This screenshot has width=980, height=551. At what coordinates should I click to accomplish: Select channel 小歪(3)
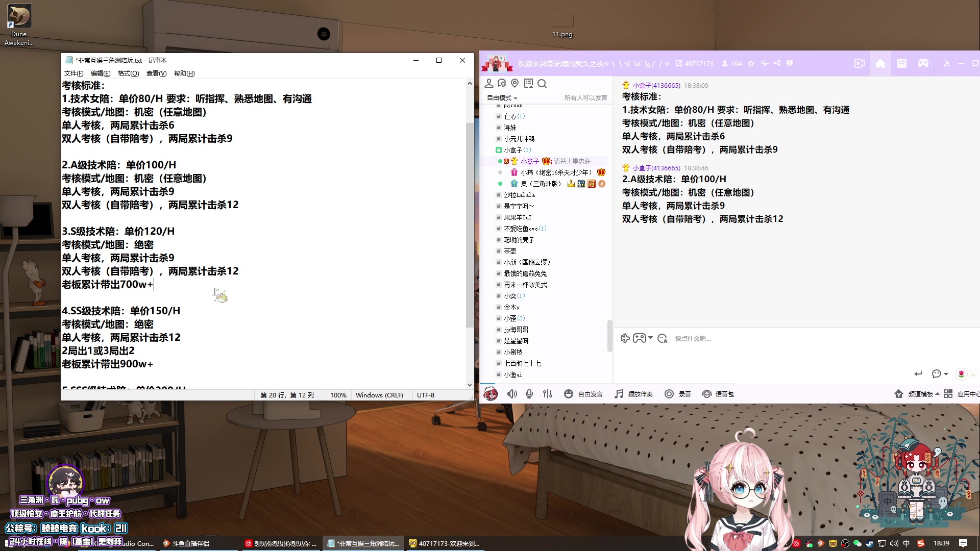point(514,318)
